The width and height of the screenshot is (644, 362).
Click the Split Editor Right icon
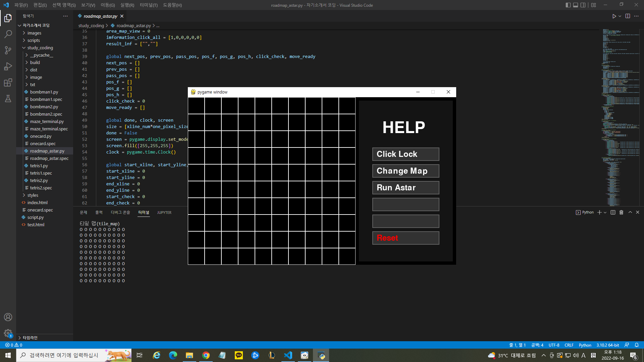point(628,16)
